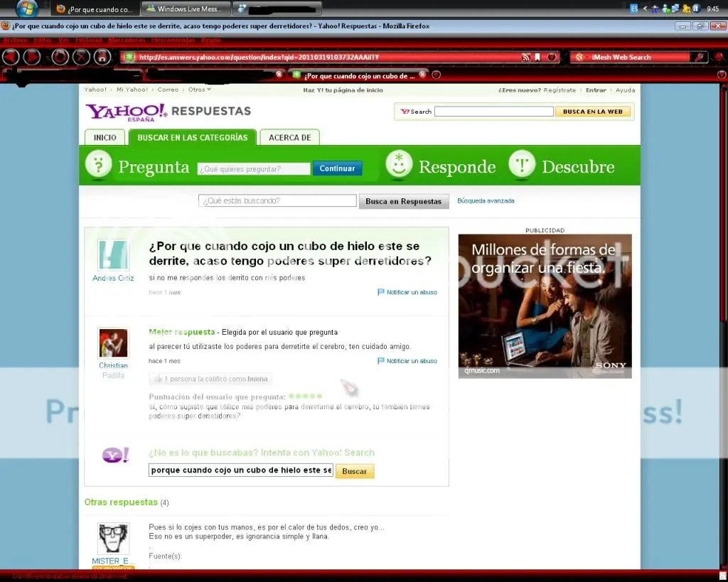Open the Marcadores menu
The image size is (728, 582).
[127, 41]
